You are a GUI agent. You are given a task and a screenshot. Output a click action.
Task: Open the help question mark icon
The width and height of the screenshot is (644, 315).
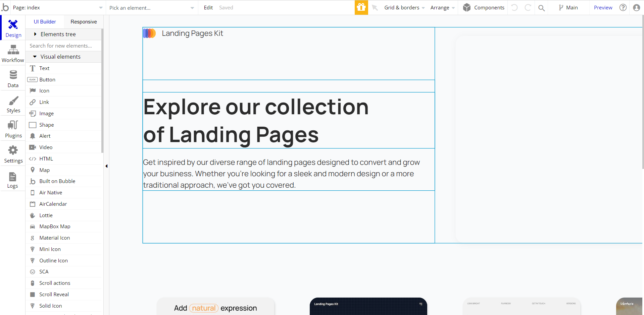coord(623,7)
